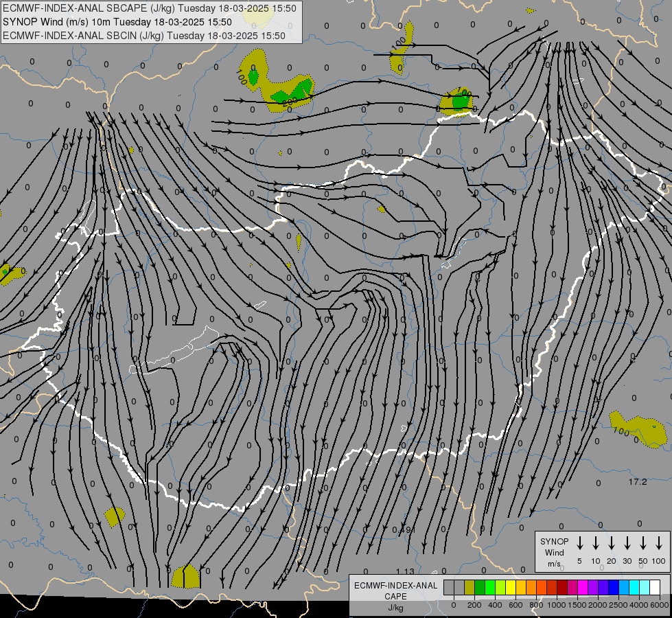The width and height of the screenshot is (672, 618).
Task: Pick the white swatch at 6000 end
Action: pos(655,587)
